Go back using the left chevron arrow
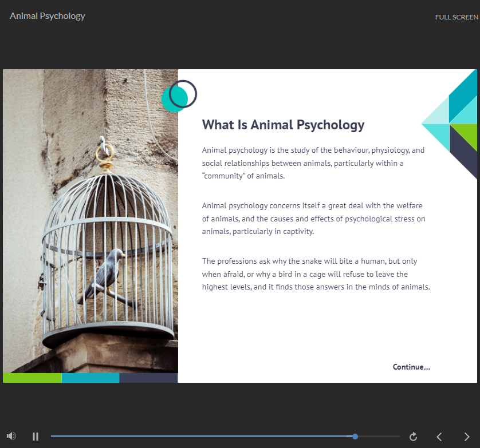 click(440, 436)
